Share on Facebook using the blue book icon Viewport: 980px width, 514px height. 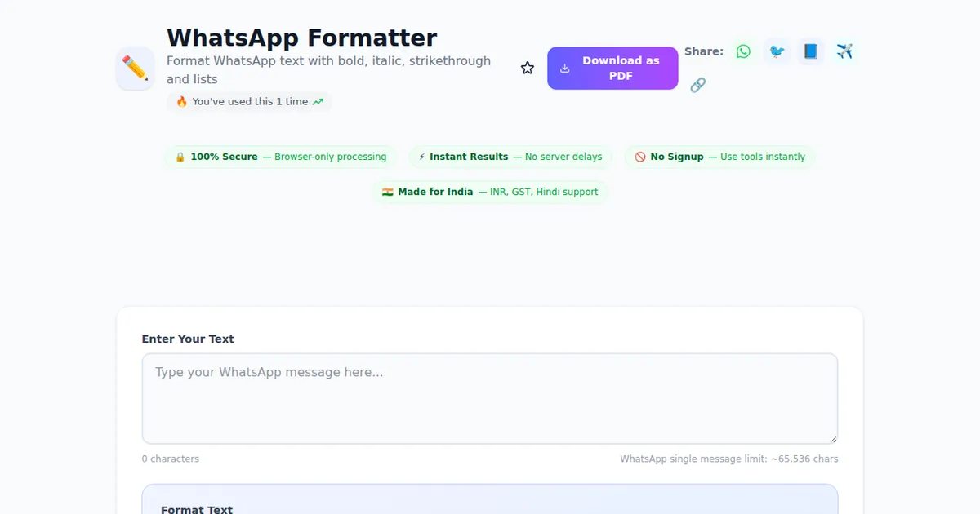(811, 51)
